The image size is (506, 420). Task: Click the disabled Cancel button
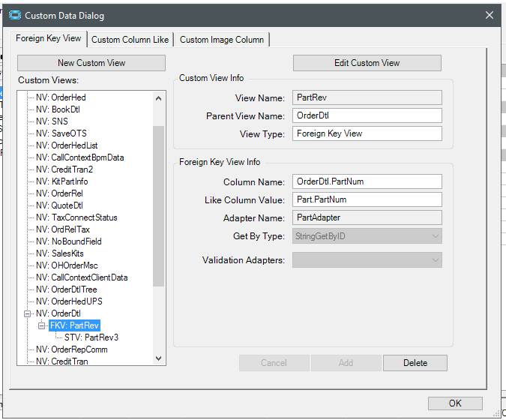click(274, 363)
